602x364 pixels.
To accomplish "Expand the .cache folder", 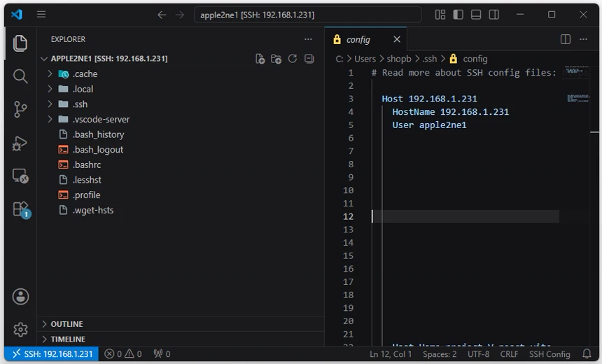I will coord(50,73).
